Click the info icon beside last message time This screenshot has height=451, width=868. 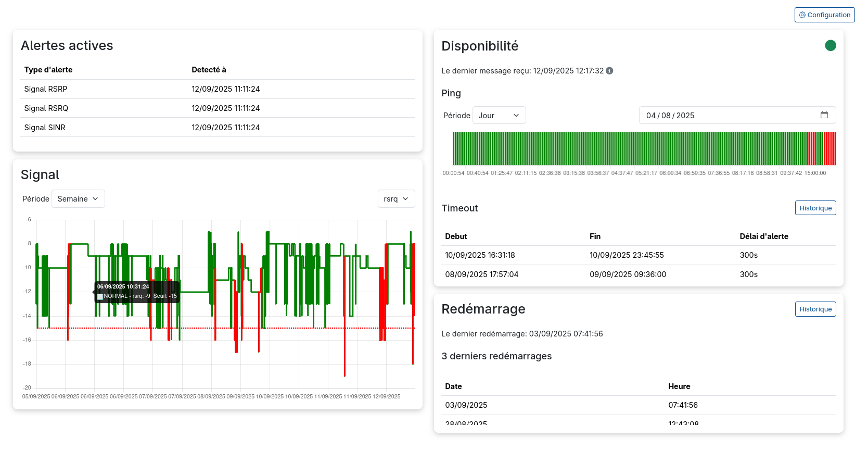pos(609,71)
